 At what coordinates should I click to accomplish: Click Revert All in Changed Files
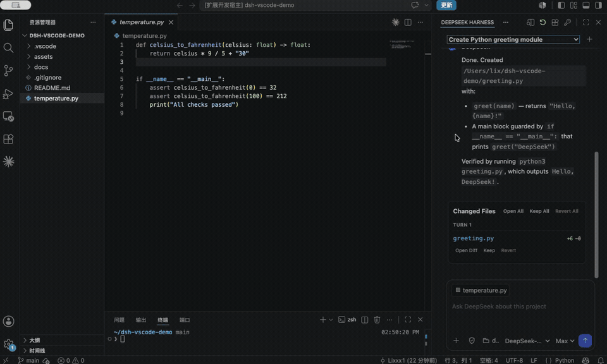pyautogui.click(x=567, y=211)
